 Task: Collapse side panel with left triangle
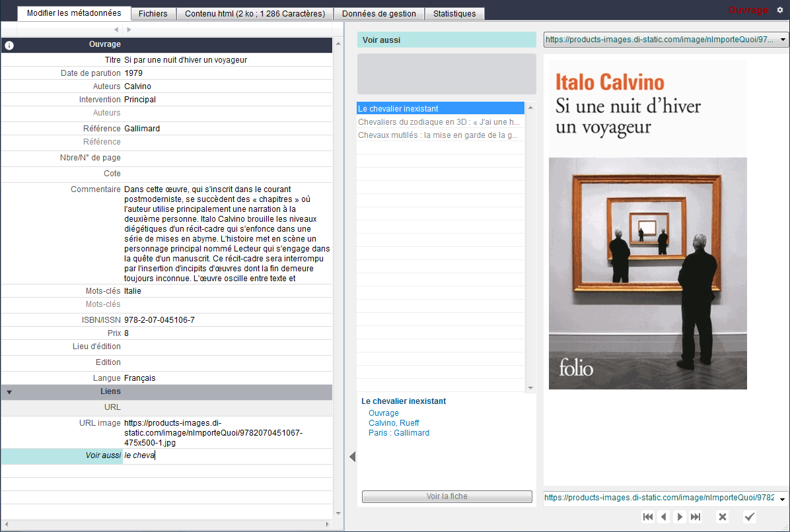click(353, 457)
